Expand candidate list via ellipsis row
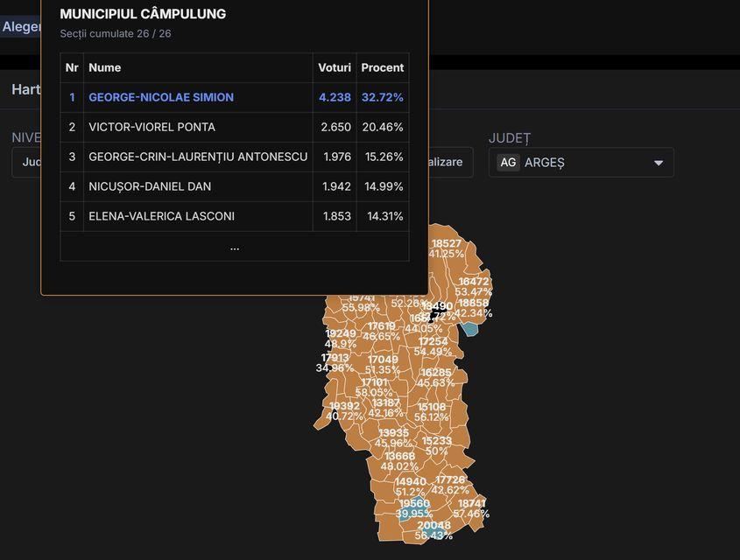Viewport: 740px width, 560px height. pos(234,247)
